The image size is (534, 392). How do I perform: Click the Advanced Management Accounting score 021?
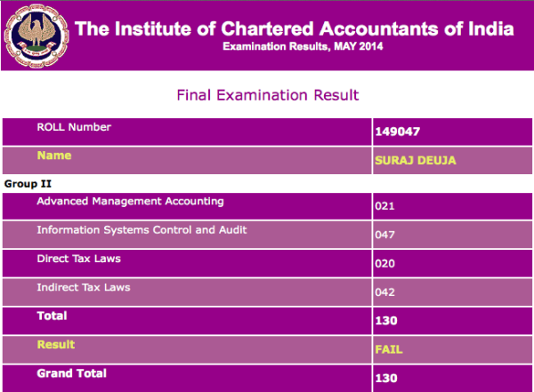click(x=384, y=206)
